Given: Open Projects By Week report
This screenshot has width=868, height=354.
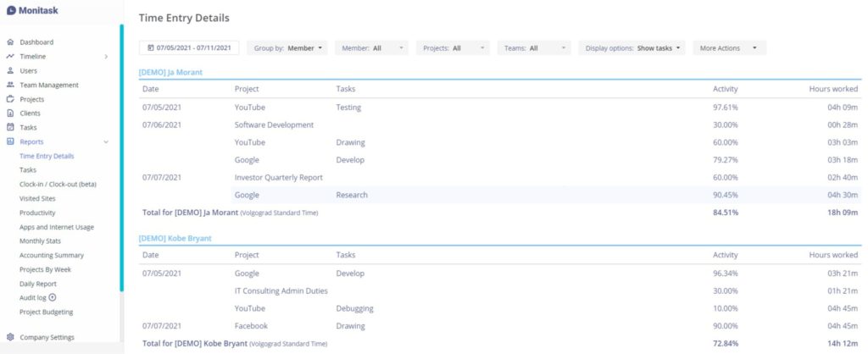Looking at the screenshot, I should [x=46, y=270].
